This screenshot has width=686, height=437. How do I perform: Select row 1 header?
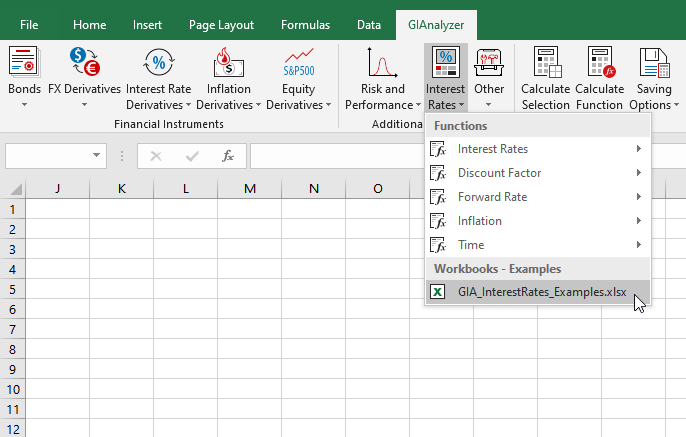pos(12,209)
